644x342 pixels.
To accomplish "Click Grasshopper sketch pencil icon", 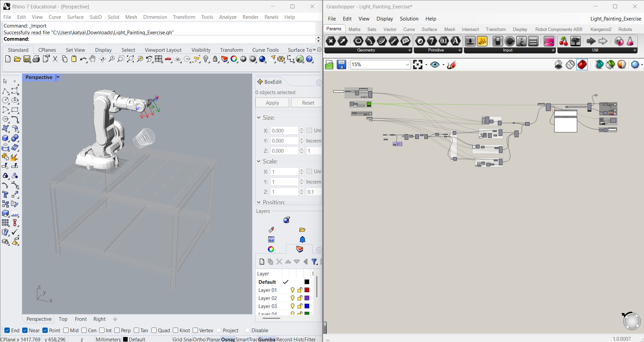I will tap(451, 65).
